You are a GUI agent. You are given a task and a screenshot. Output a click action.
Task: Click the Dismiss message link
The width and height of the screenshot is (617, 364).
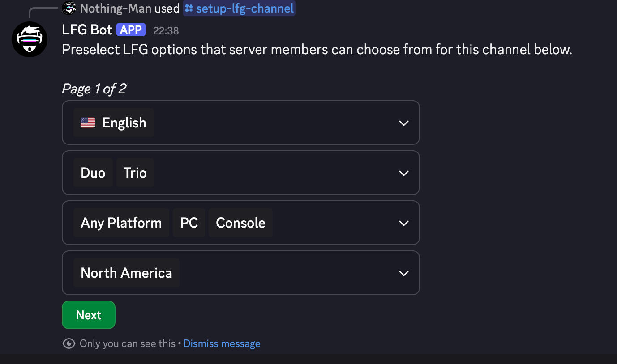tap(222, 343)
